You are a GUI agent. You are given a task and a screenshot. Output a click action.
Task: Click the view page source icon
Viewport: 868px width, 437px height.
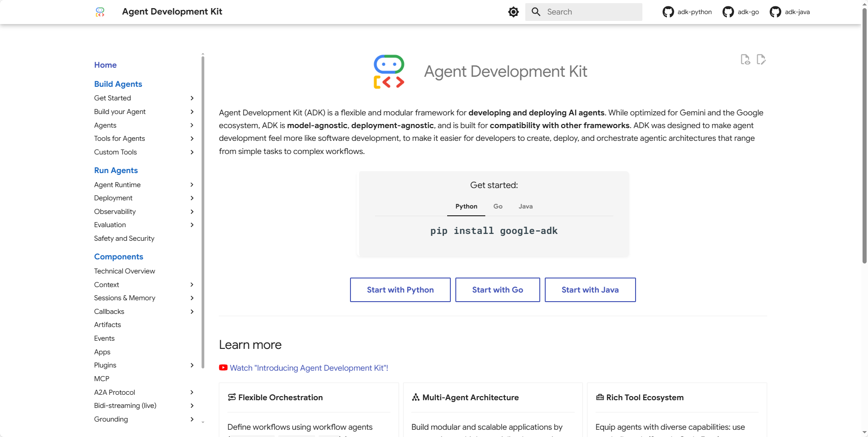(745, 60)
